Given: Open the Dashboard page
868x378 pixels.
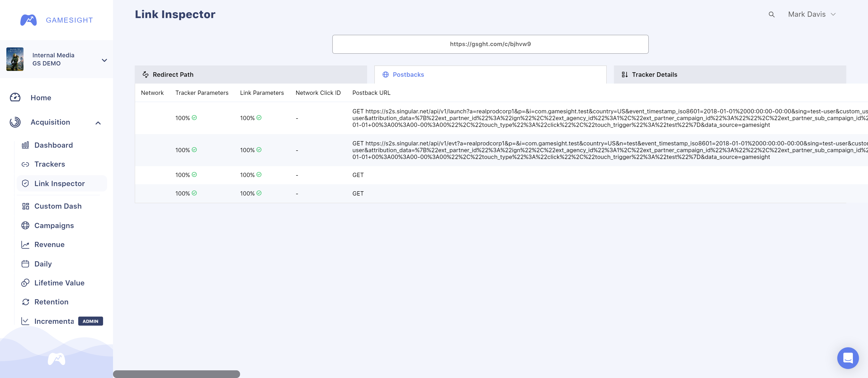Looking at the screenshot, I should pyautogui.click(x=54, y=145).
